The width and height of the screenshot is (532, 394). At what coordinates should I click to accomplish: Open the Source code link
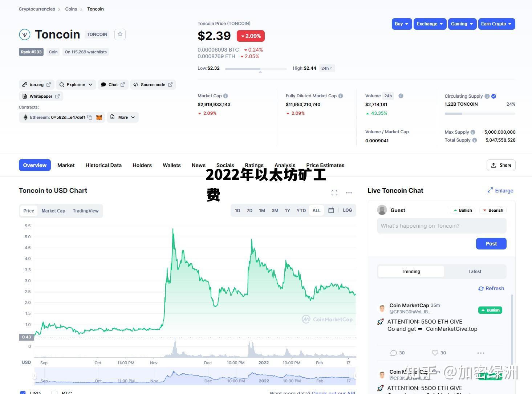coord(153,85)
